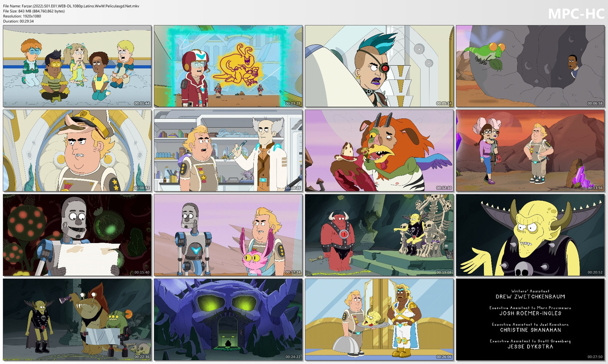Viewport: 608px width, 364px height.
Task: Click the JESSE DYKSTRA credit name
Action: (x=530, y=346)
